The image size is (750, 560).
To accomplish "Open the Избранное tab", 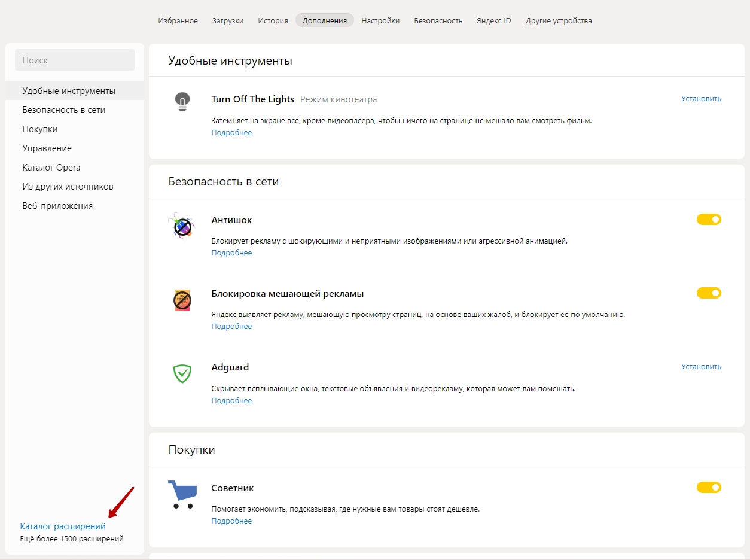I will [x=178, y=20].
